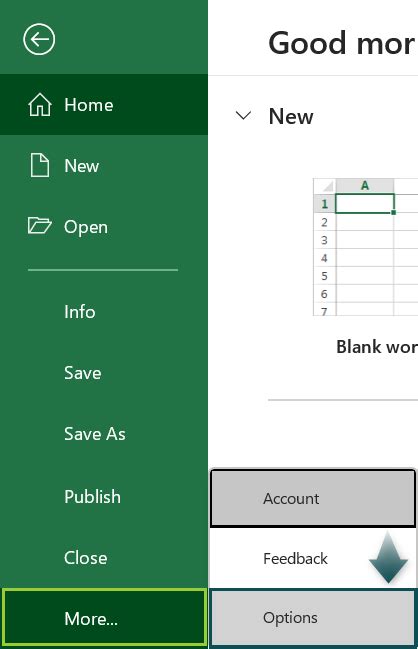Collapse the New section chevron
Screen dimensions: 418x649
[243, 115]
